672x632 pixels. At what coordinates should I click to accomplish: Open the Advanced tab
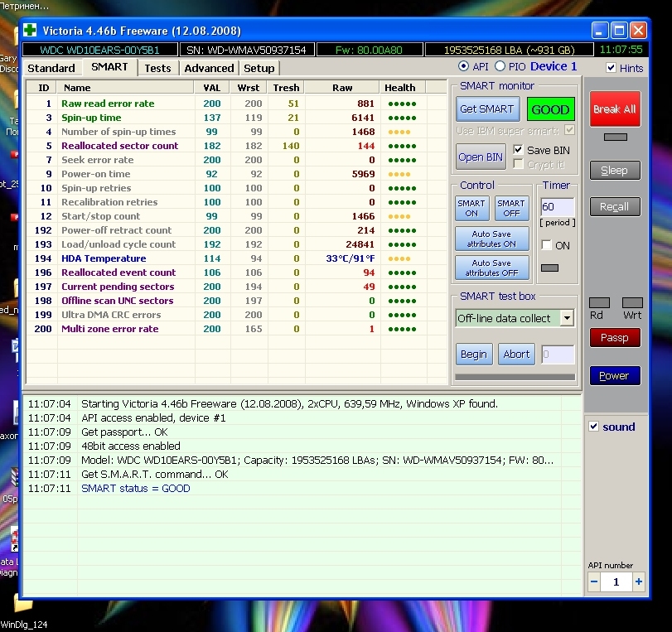pyautogui.click(x=209, y=68)
